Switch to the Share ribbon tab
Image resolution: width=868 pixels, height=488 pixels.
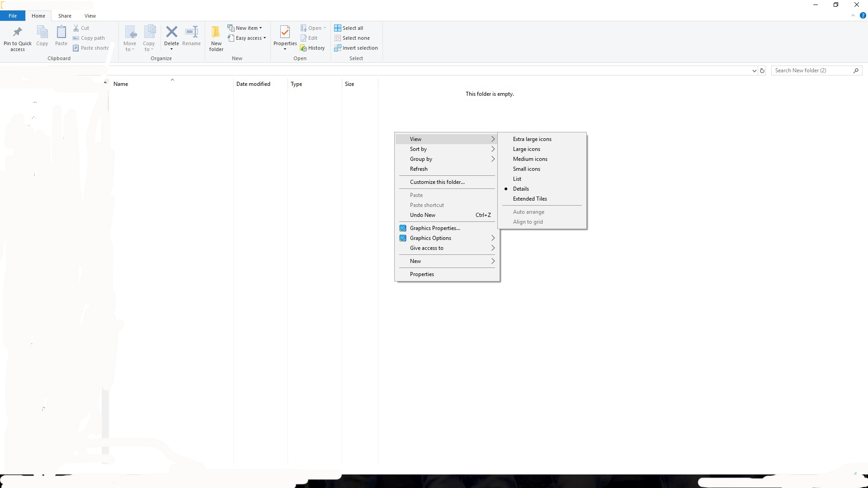point(65,16)
